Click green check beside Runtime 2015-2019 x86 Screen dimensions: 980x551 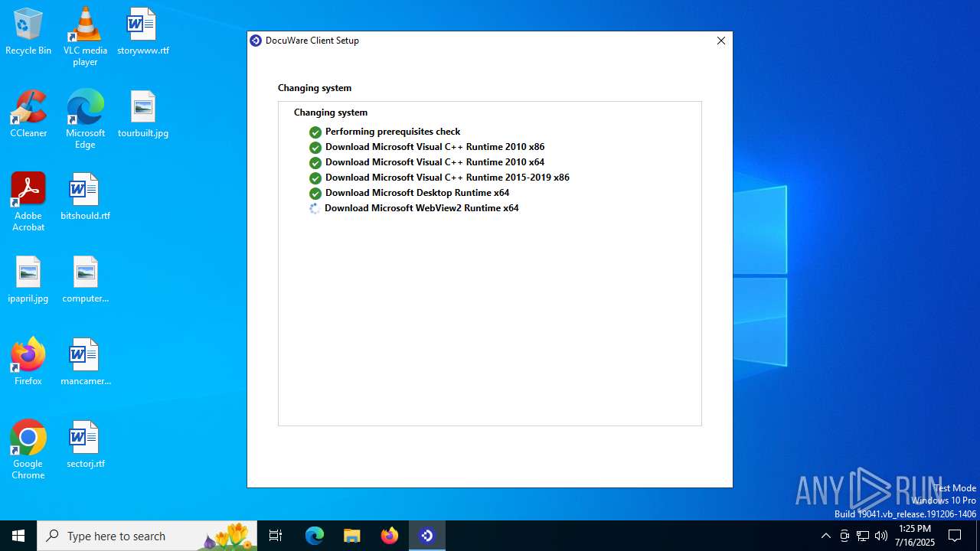point(315,178)
